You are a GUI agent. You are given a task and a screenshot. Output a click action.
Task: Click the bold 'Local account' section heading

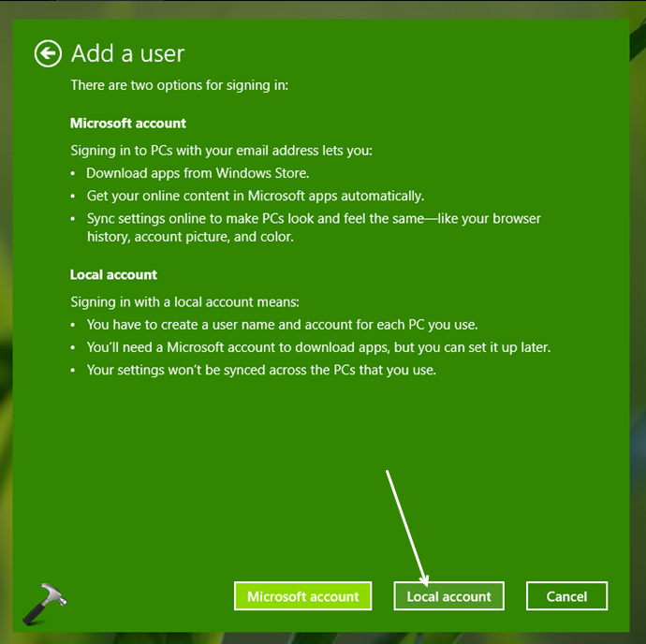[113, 274]
